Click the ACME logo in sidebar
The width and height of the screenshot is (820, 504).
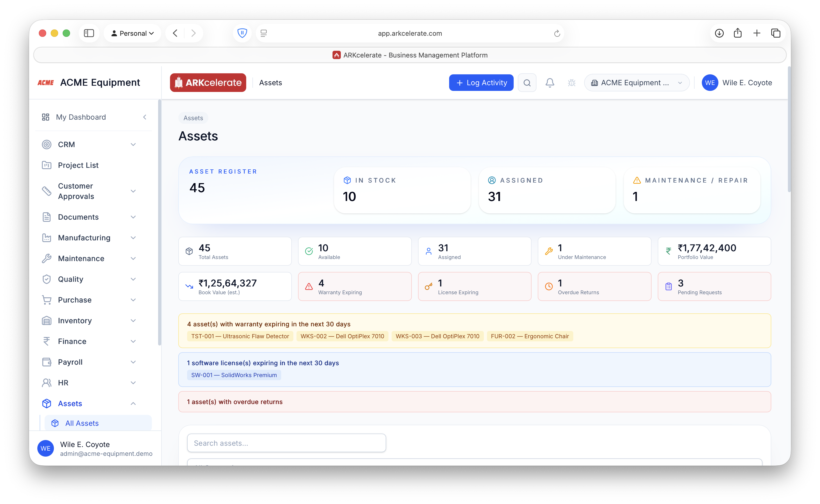coord(45,83)
